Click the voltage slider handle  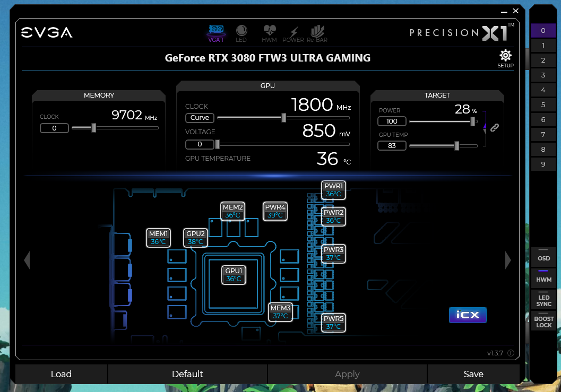pyautogui.click(x=217, y=144)
